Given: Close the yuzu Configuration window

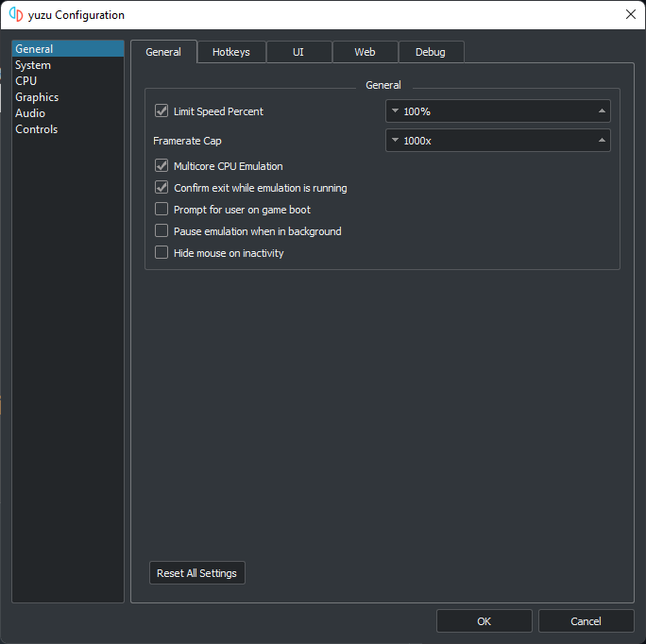Looking at the screenshot, I should (x=631, y=14).
